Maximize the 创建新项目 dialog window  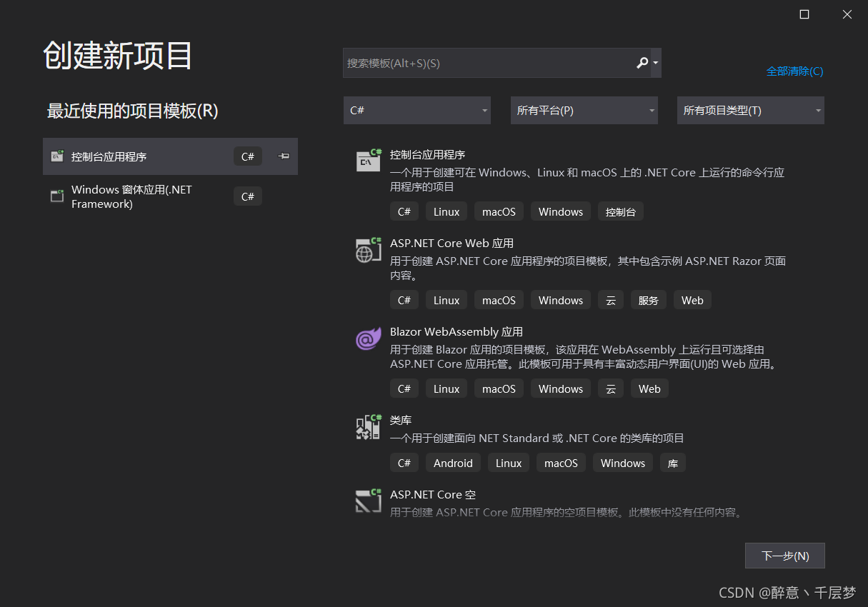click(x=804, y=14)
